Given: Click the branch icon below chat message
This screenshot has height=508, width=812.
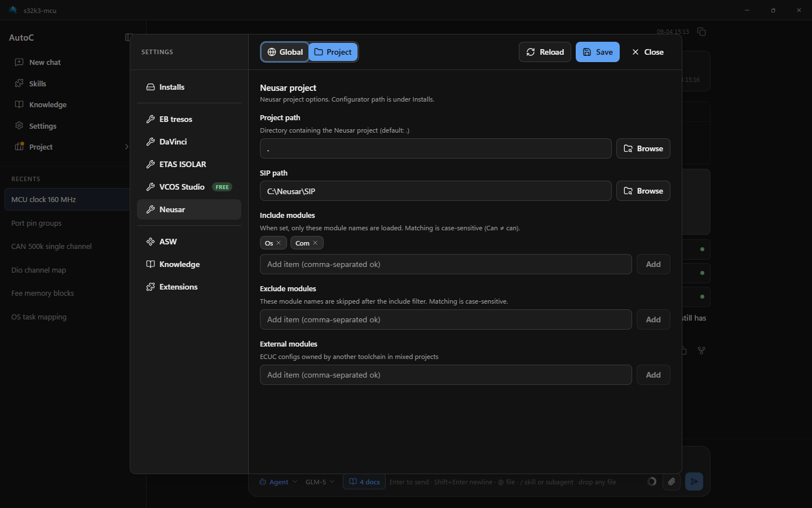Looking at the screenshot, I should [701, 351].
